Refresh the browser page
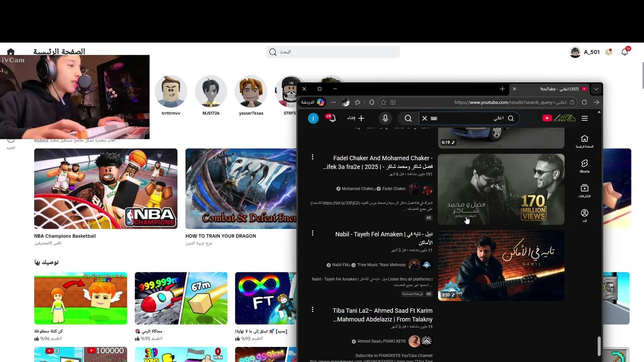Image resolution: width=644 pixels, height=362 pixels. (584, 102)
